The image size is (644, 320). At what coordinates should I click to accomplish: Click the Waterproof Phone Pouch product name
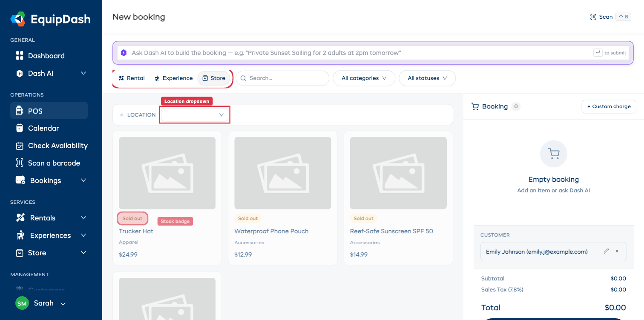coord(271,231)
